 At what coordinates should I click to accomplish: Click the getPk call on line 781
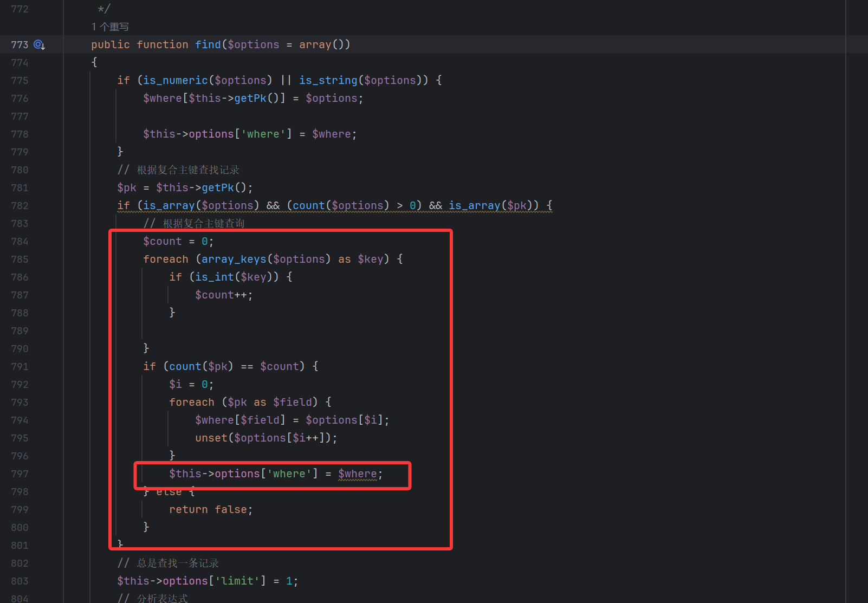(218, 188)
